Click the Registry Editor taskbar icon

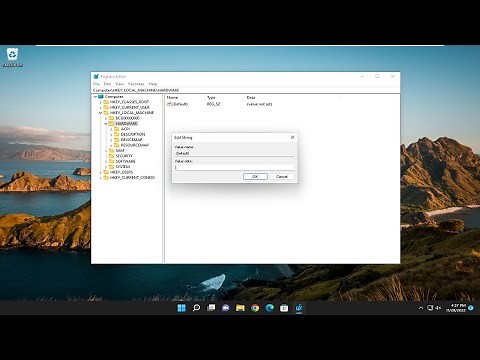(x=299, y=308)
